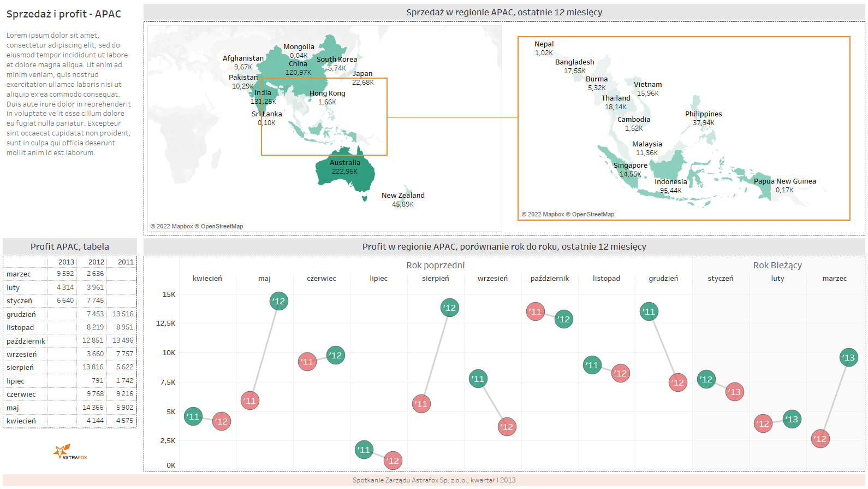The image size is (868, 489).
Task: Click the red '13 marker under styczeń
Action: [735, 392]
